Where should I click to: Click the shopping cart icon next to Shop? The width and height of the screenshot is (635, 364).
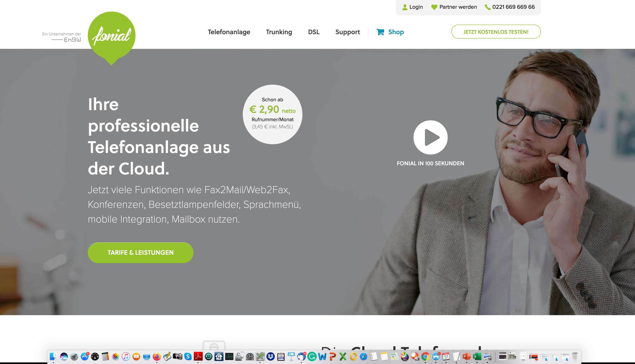click(x=380, y=32)
